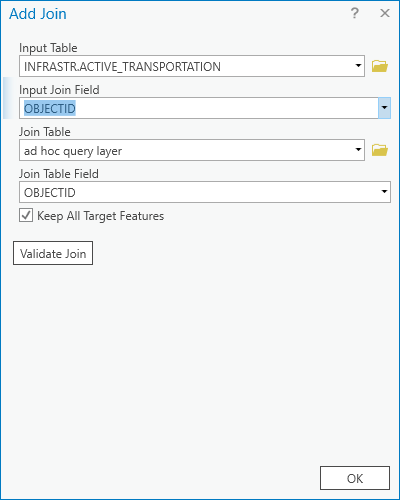Select the highlighted OBJECTID Input Join Field text
The image size is (400, 500).
tap(50, 108)
